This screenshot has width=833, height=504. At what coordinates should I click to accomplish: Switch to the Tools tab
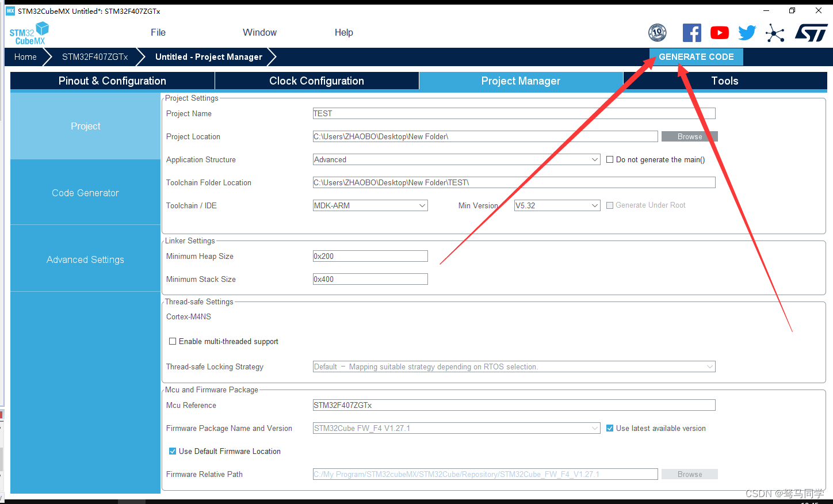tap(725, 81)
